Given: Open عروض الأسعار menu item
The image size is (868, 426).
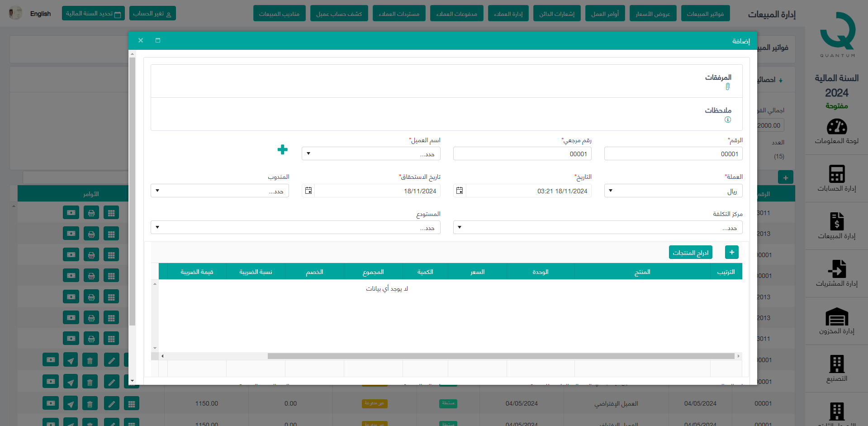Looking at the screenshot, I should [653, 14].
